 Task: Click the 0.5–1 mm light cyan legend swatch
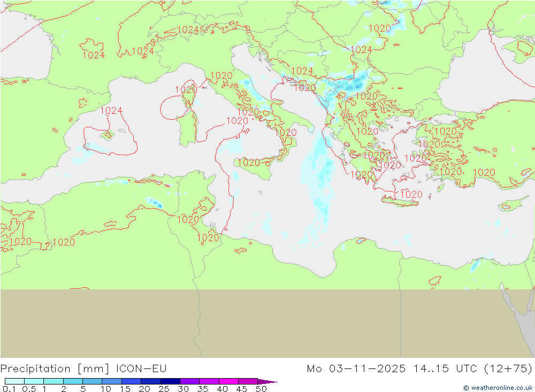coord(34,381)
